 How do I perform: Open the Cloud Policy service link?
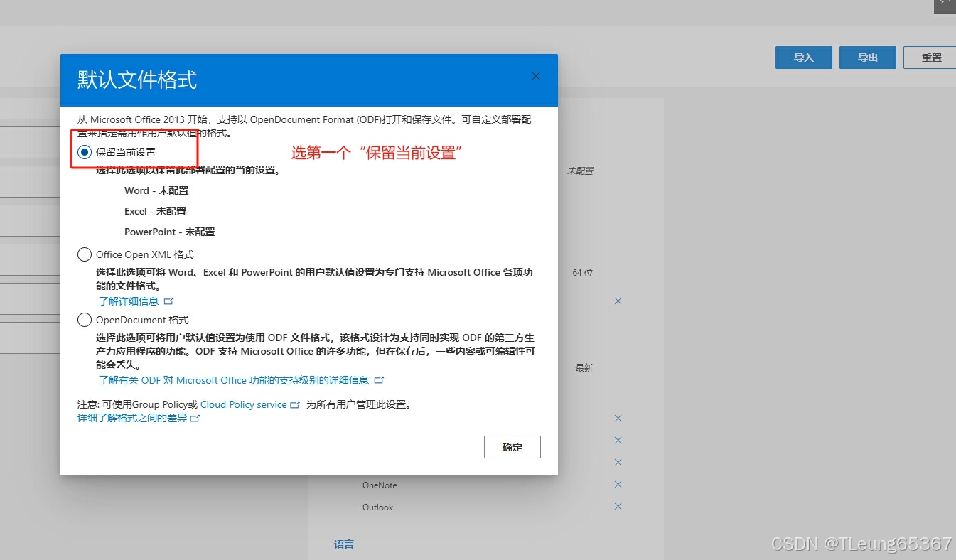244,404
